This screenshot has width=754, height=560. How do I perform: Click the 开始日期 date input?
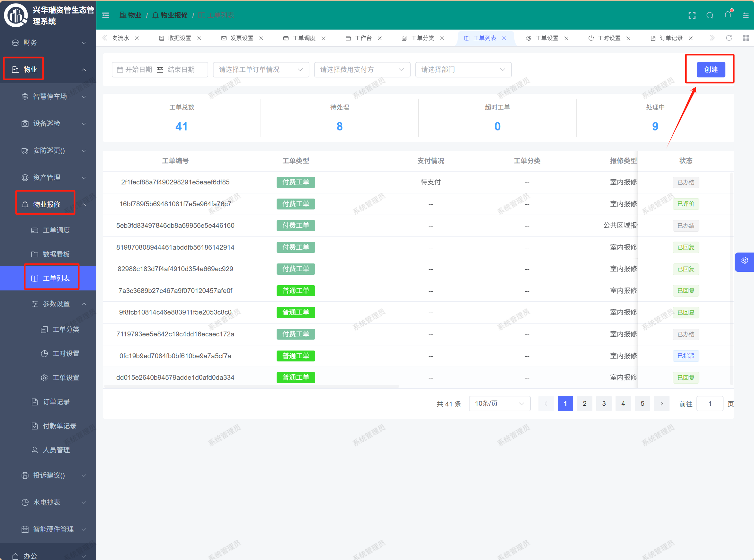[x=139, y=69]
